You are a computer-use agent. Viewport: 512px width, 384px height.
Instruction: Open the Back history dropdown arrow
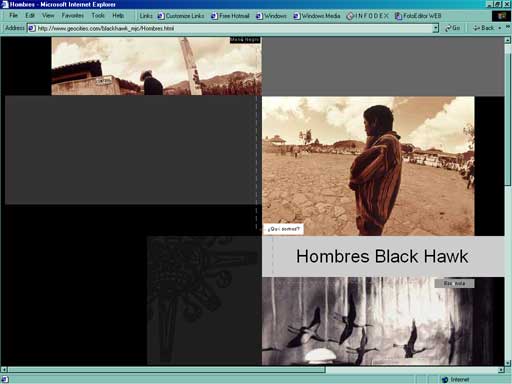(500, 28)
